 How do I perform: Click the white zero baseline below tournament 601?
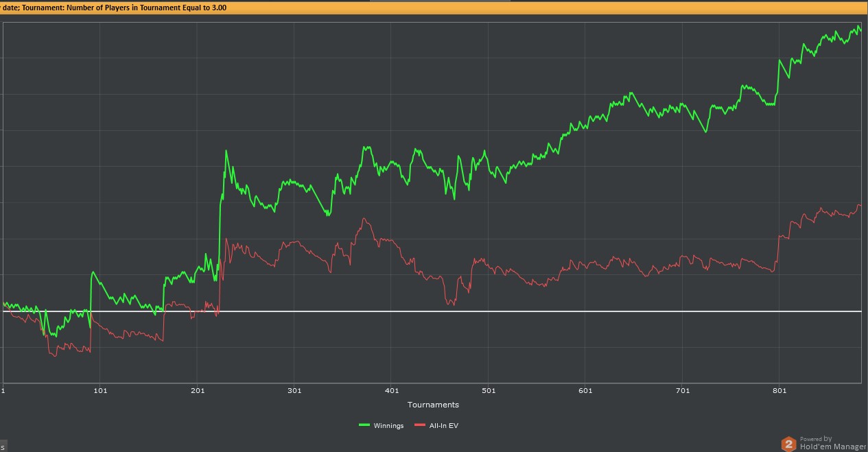[585, 311]
